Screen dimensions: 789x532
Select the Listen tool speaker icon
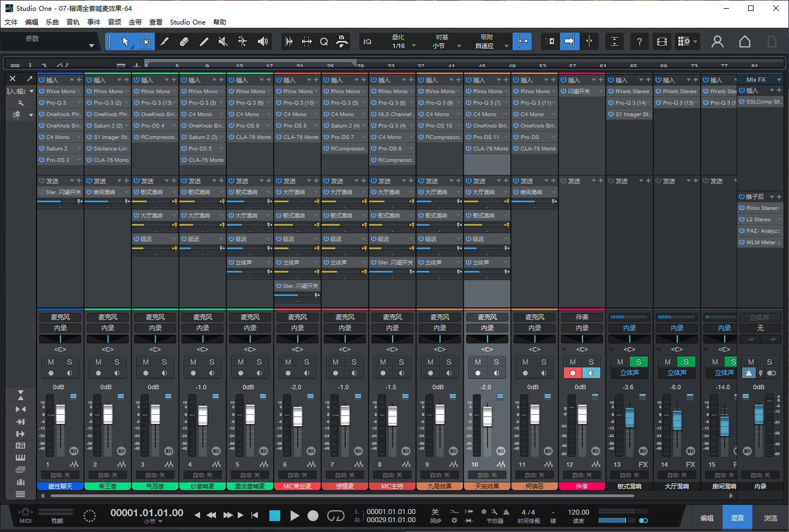coord(263,41)
